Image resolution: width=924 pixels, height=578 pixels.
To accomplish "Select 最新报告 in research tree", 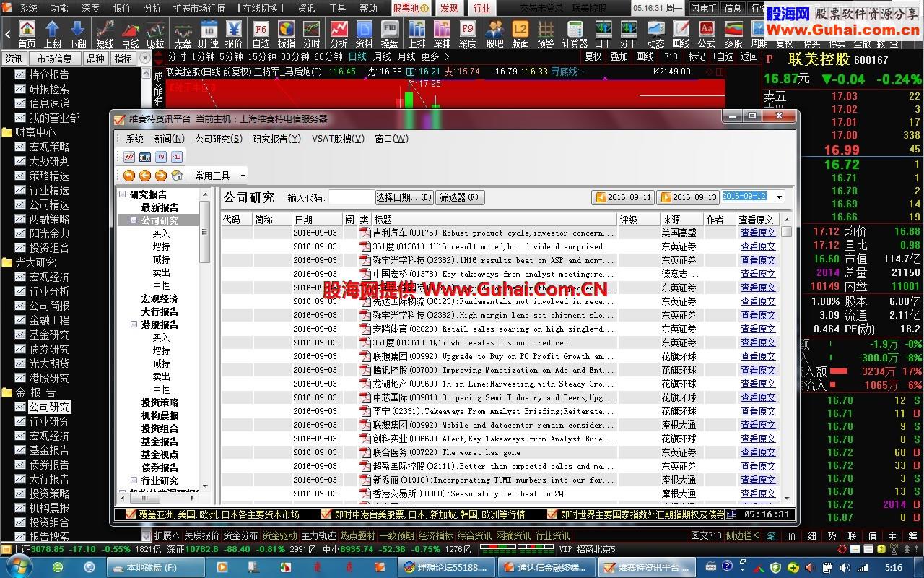I will coord(160,207).
